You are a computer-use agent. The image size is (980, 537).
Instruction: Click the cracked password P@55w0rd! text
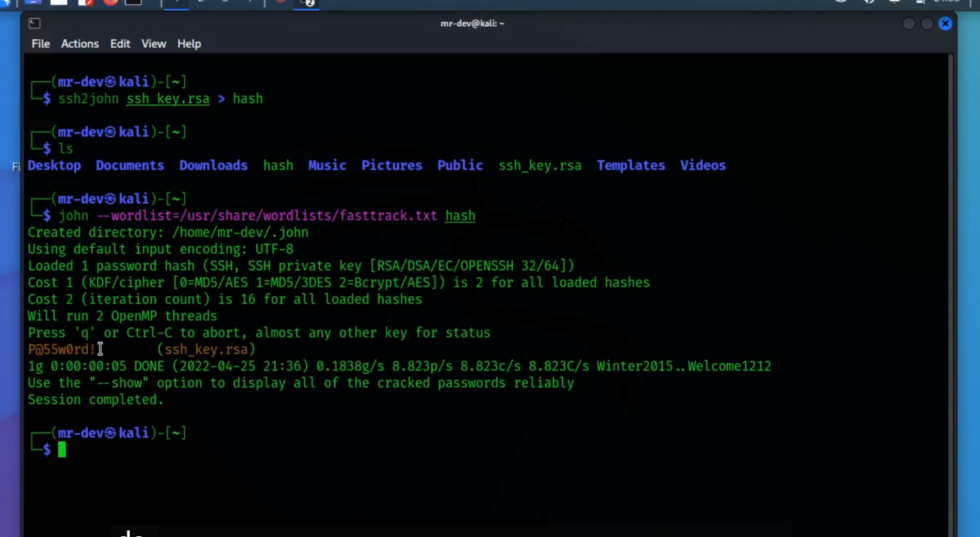pyautogui.click(x=62, y=350)
